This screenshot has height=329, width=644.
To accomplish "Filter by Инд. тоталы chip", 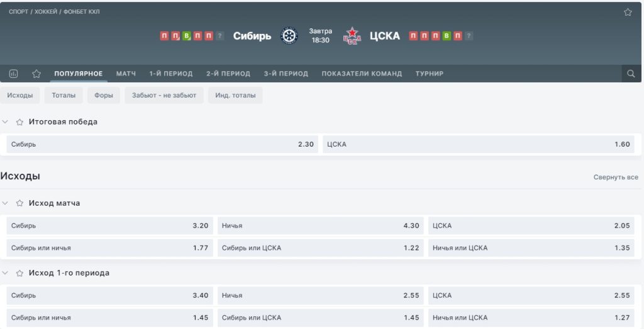I will (x=235, y=95).
